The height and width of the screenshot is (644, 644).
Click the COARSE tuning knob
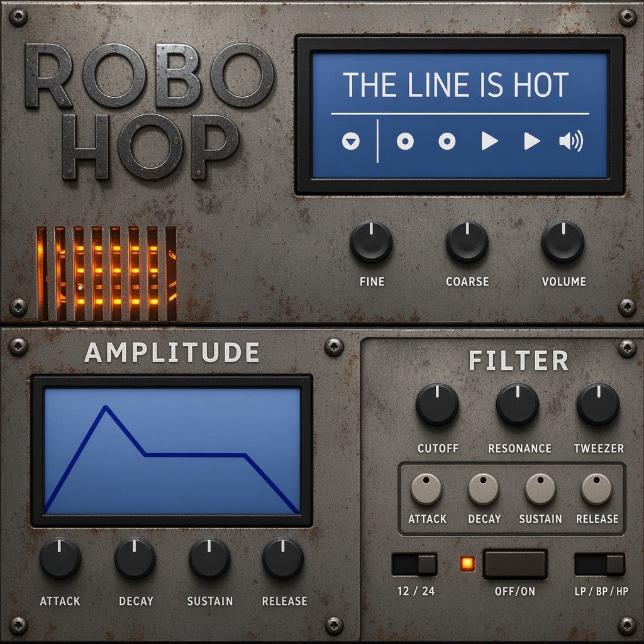tap(467, 241)
